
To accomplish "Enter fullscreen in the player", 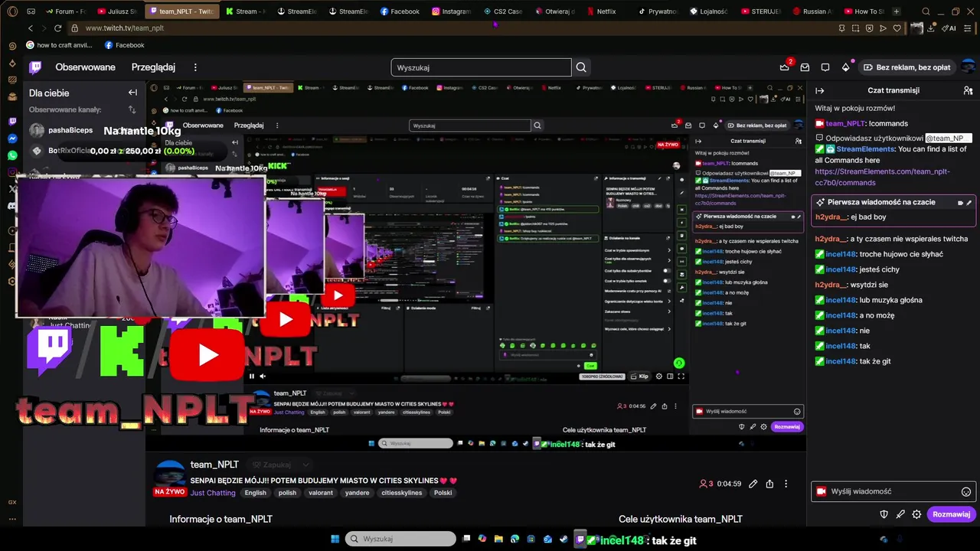I will click(x=681, y=376).
